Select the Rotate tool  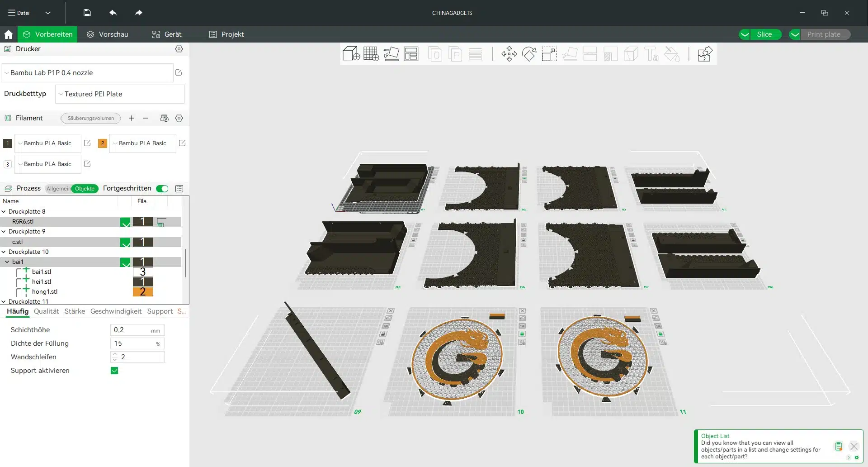(x=529, y=54)
